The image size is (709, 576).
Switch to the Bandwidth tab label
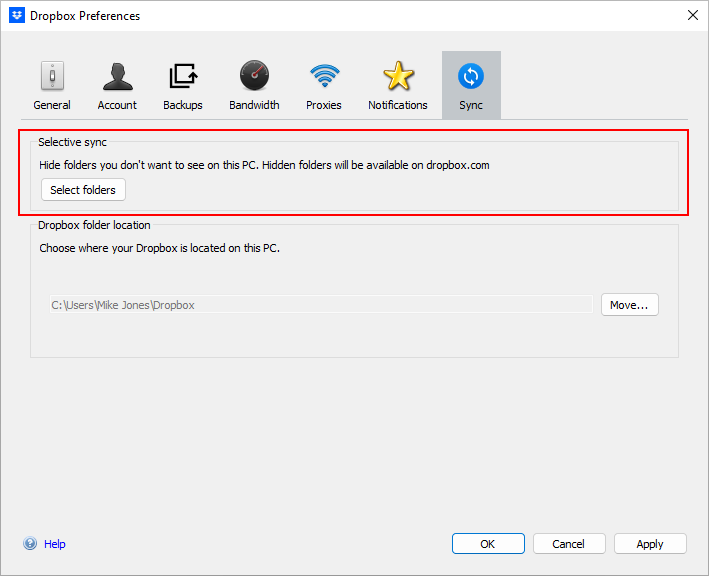(254, 105)
